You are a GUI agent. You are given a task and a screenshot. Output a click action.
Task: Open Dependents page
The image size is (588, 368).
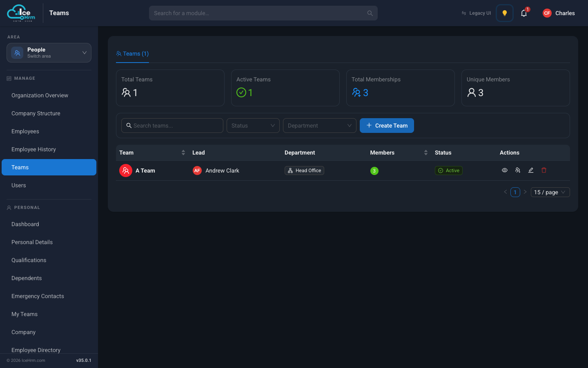pos(49,278)
